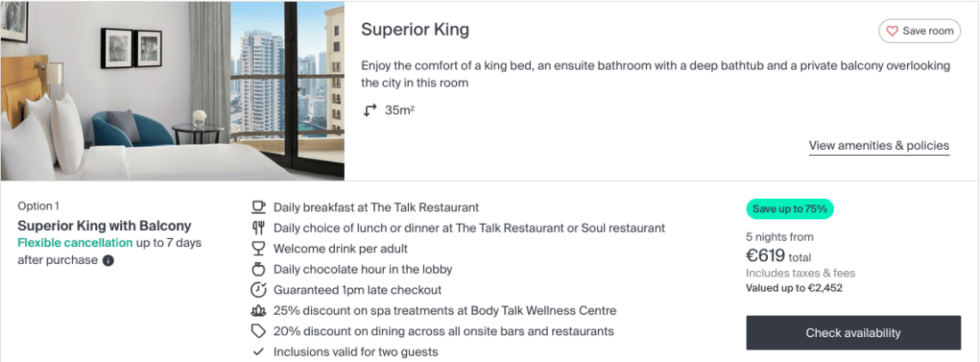Click the fork and knife dining icon
Screen dimensions: 980x362
click(258, 228)
